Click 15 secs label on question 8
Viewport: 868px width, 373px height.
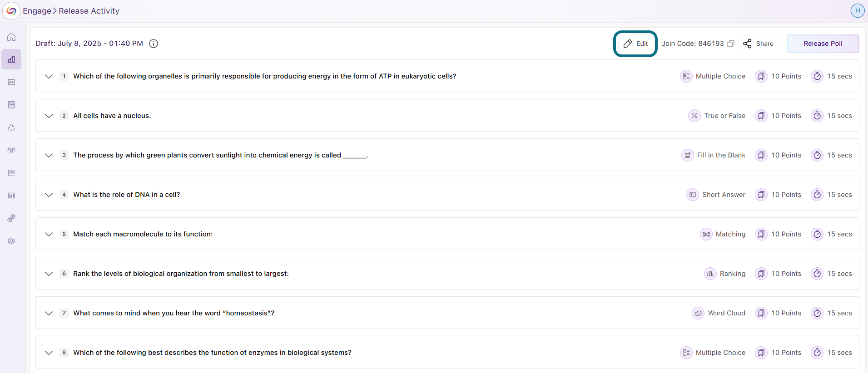point(839,353)
